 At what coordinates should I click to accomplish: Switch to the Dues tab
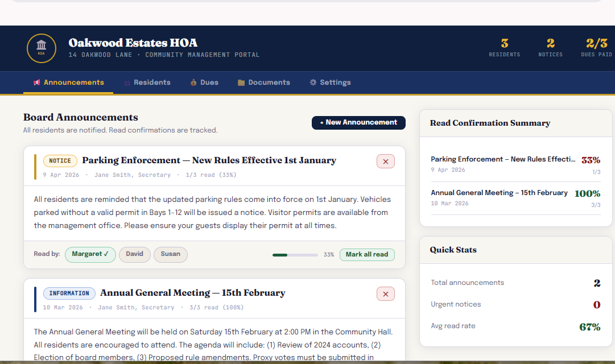click(204, 82)
